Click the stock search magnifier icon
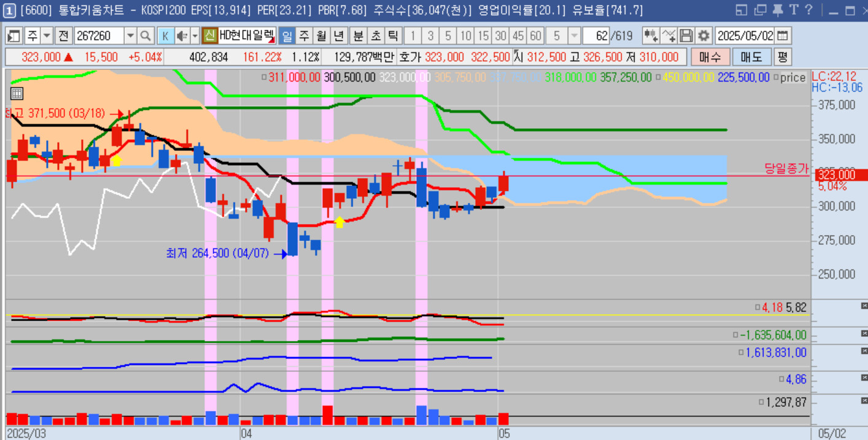The width and height of the screenshot is (868, 440). coord(145,36)
